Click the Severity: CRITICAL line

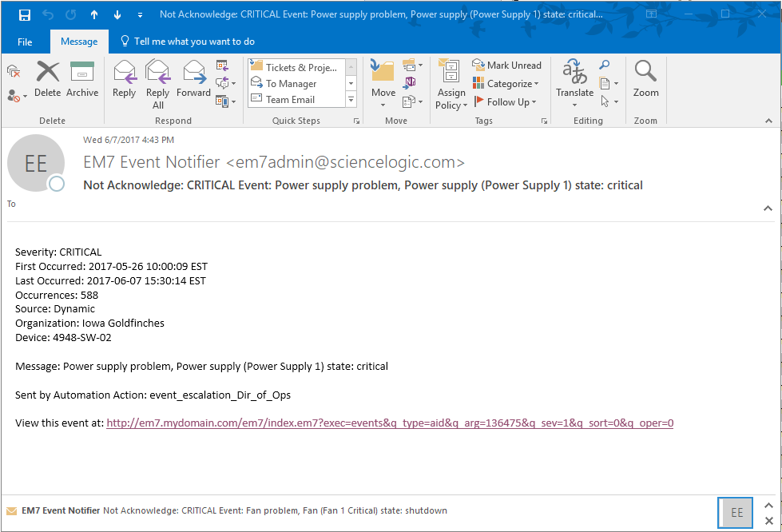58,252
